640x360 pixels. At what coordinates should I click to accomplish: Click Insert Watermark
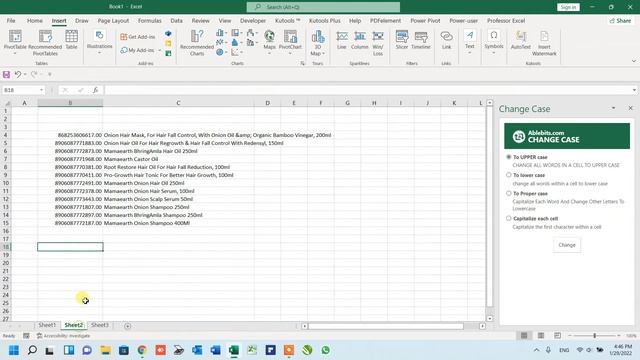click(544, 42)
